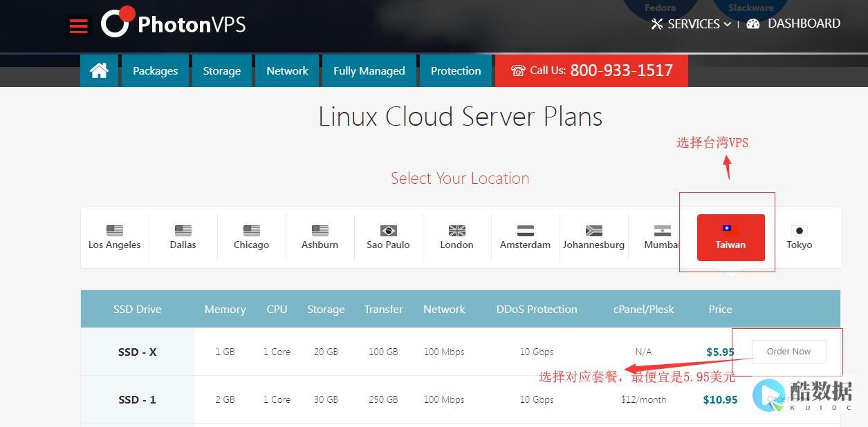Click the SSD - X plan name
This screenshot has height=427, width=868.
coord(138,352)
